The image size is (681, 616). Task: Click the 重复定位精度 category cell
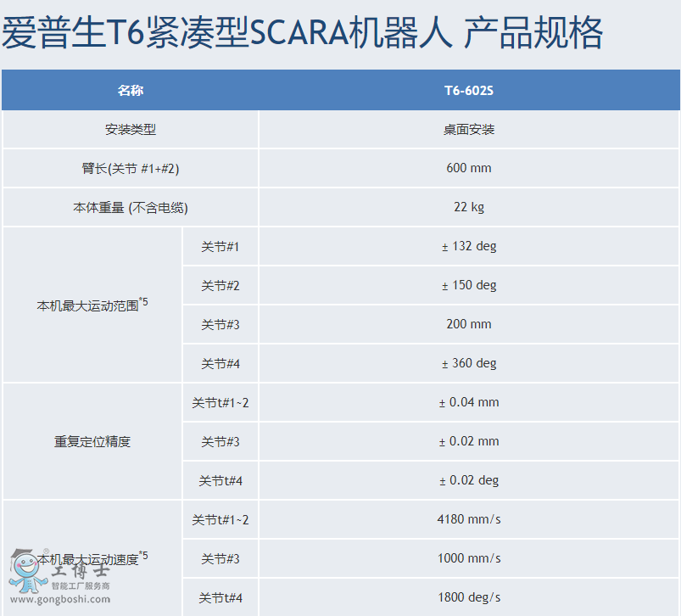pos(92,441)
